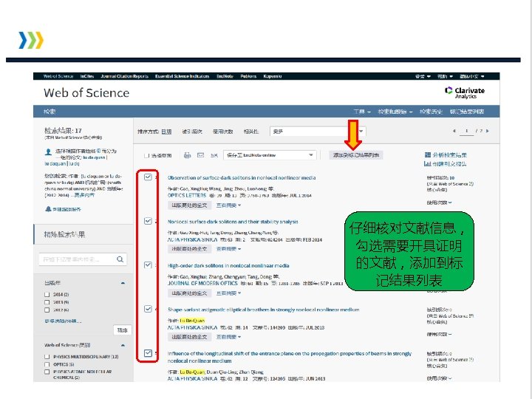Click the bell alert icon

[x=48, y=209]
